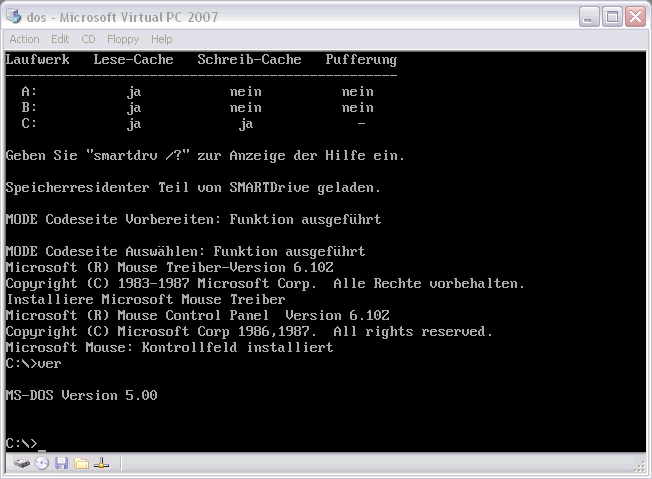
Task: Click the network adapter status icon
Action: click(x=101, y=463)
